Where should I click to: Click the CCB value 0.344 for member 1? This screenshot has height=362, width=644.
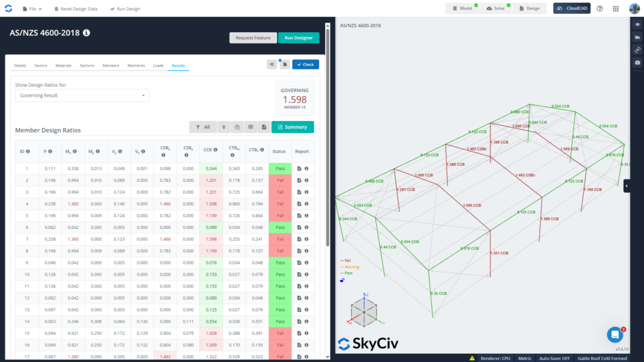click(211, 169)
